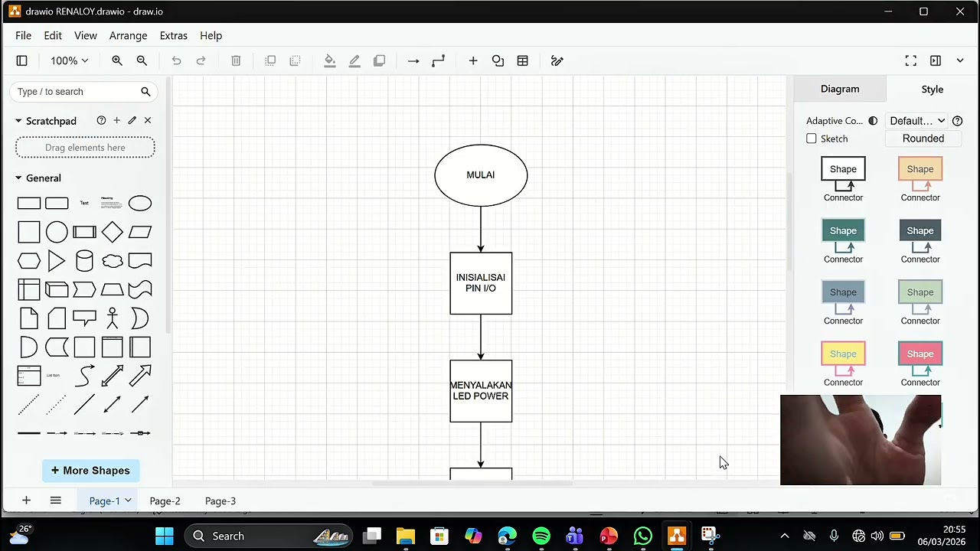This screenshot has width=980, height=551.
Task: Click the Scratchpad help question icon
Action: [101, 120]
